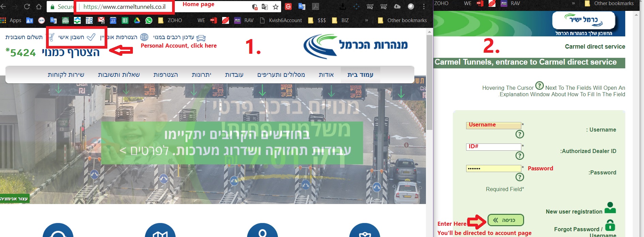Open Other bookmarks folder in left window
The width and height of the screenshot is (644, 237).
click(x=402, y=20)
